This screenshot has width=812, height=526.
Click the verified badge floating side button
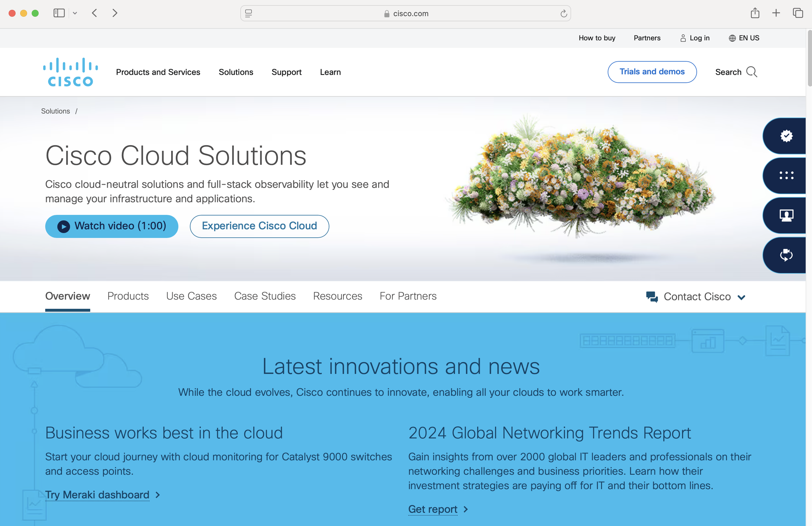coord(786,136)
